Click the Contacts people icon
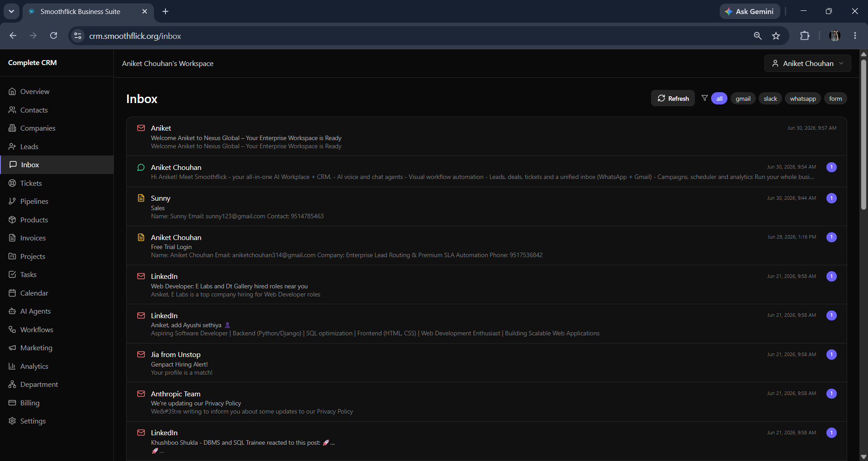Viewport: 868px width, 461px height. pyautogui.click(x=12, y=110)
